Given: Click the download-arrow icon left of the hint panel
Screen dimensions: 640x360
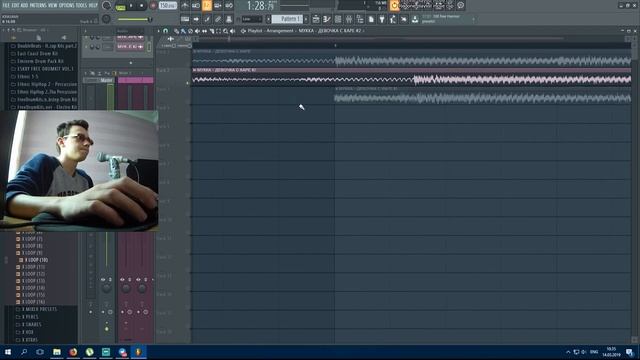Looking at the screenshot, I should pos(415,19).
